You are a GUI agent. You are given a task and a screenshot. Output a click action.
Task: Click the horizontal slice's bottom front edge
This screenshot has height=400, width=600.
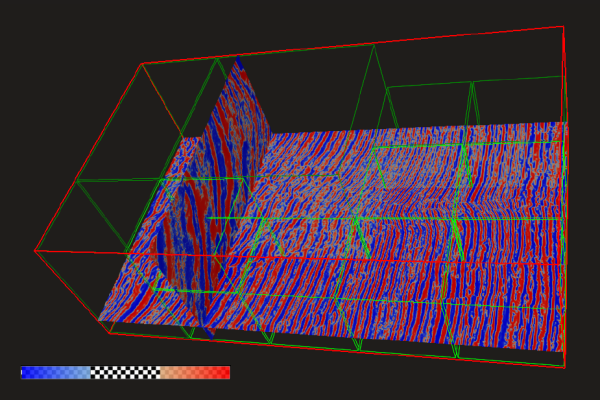(330, 336)
